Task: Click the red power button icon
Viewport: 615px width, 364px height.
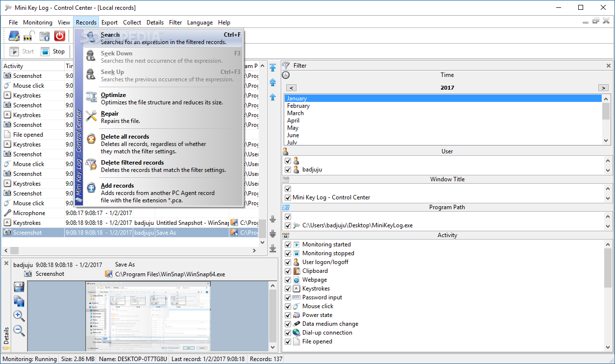Action: point(60,36)
